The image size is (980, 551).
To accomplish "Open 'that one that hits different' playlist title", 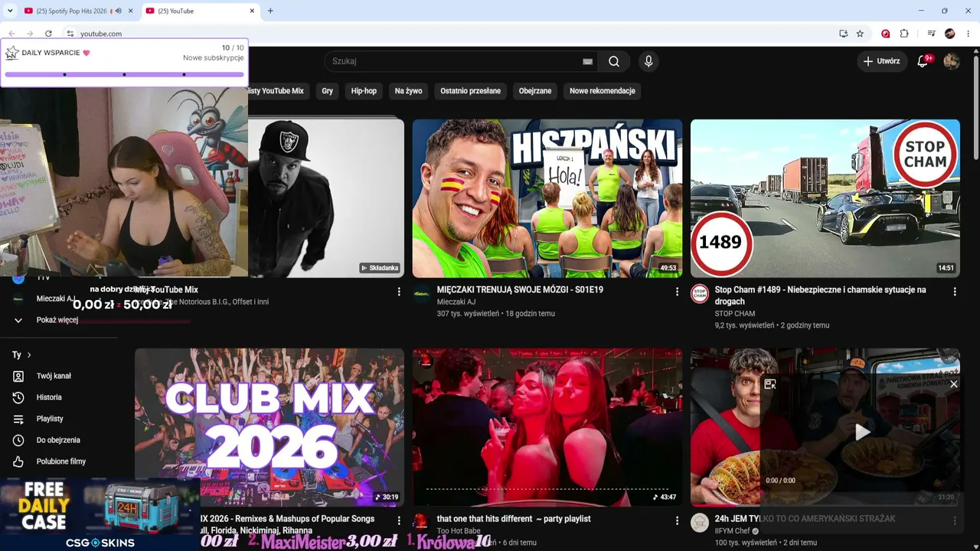I will (514, 519).
